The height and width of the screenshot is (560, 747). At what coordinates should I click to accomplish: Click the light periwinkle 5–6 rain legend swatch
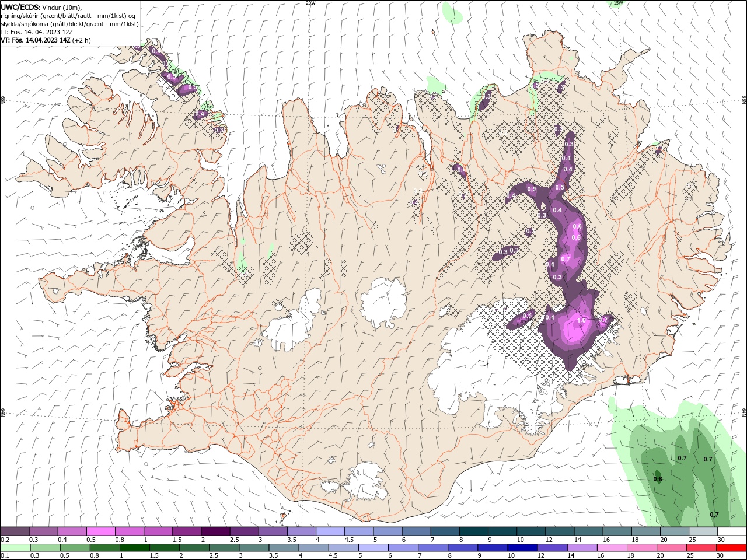(x=373, y=548)
